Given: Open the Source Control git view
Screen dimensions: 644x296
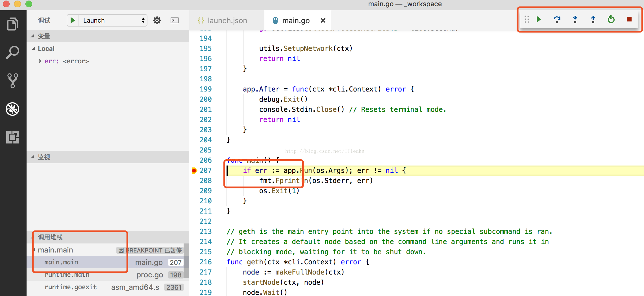Looking at the screenshot, I should tap(13, 81).
